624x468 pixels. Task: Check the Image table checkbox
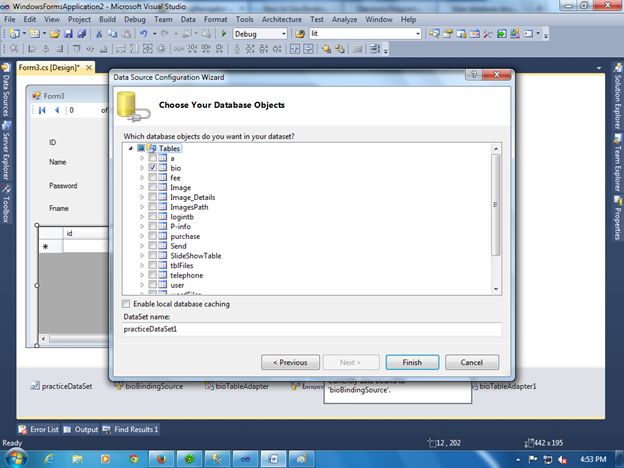tap(152, 187)
